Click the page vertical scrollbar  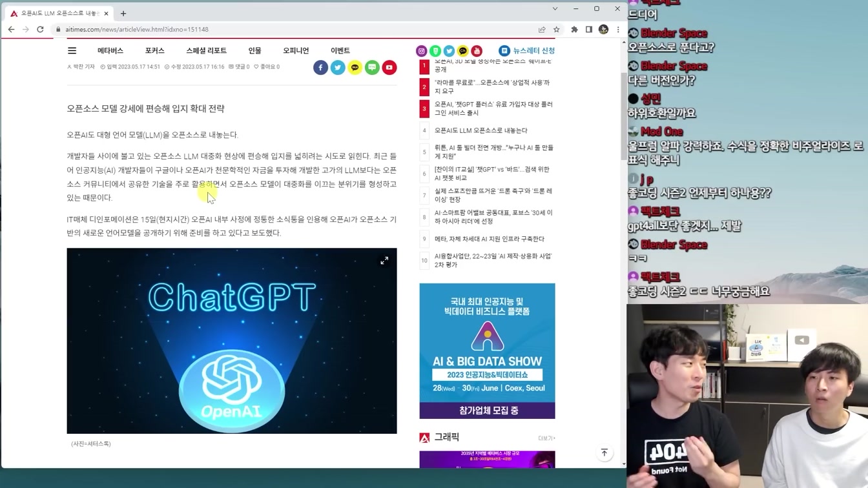tap(623, 116)
